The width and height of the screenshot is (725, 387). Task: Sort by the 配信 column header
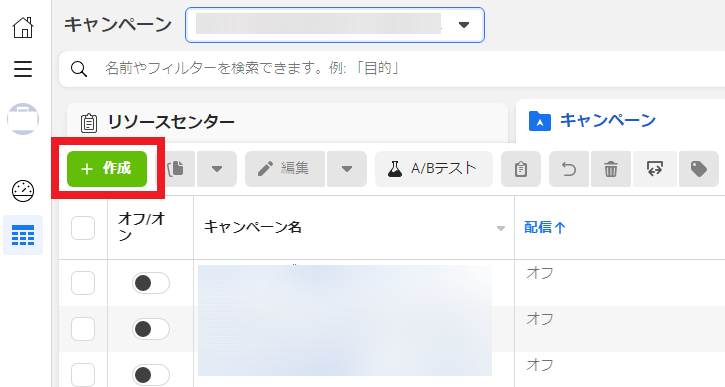[x=545, y=227]
